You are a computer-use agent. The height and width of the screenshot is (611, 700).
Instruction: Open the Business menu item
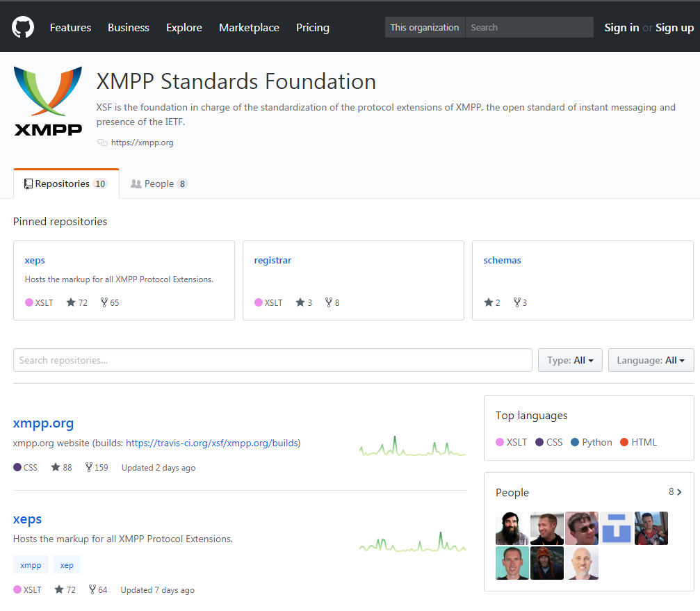pyautogui.click(x=129, y=28)
